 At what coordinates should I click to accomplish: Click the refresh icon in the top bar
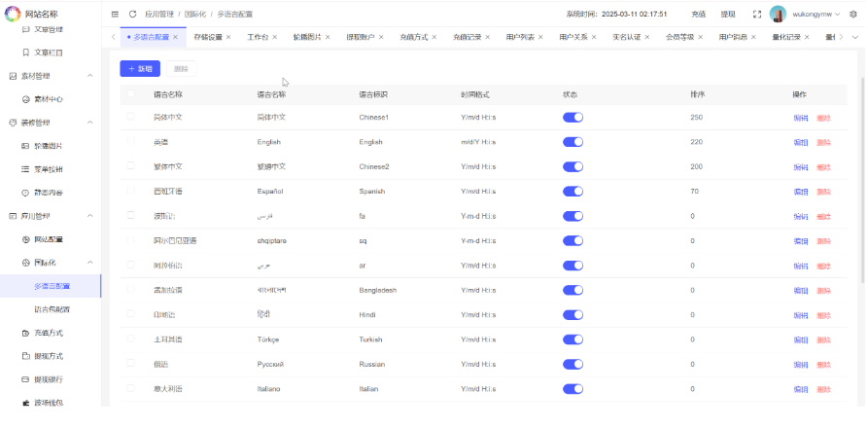coord(132,15)
